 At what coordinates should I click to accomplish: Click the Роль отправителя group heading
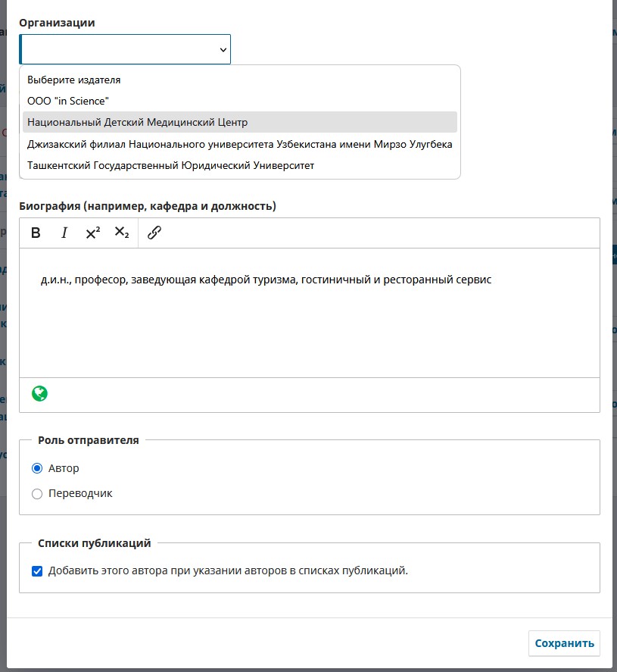tap(89, 440)
